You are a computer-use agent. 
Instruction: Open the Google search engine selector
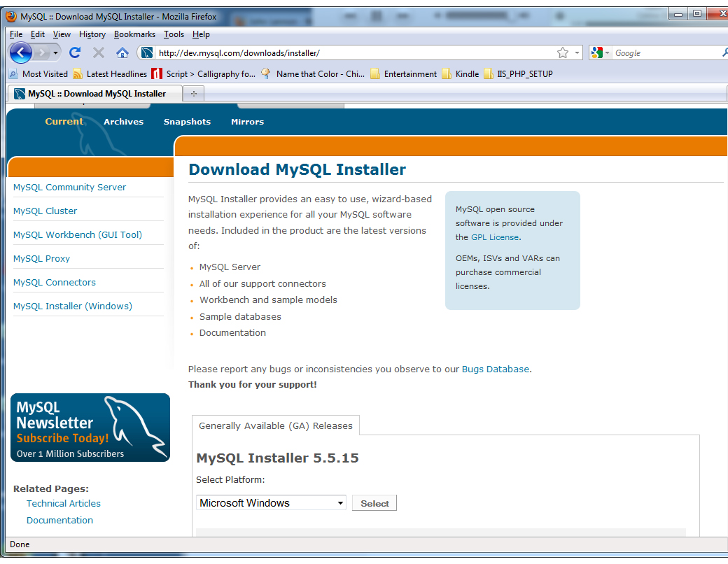pos(600,53)
